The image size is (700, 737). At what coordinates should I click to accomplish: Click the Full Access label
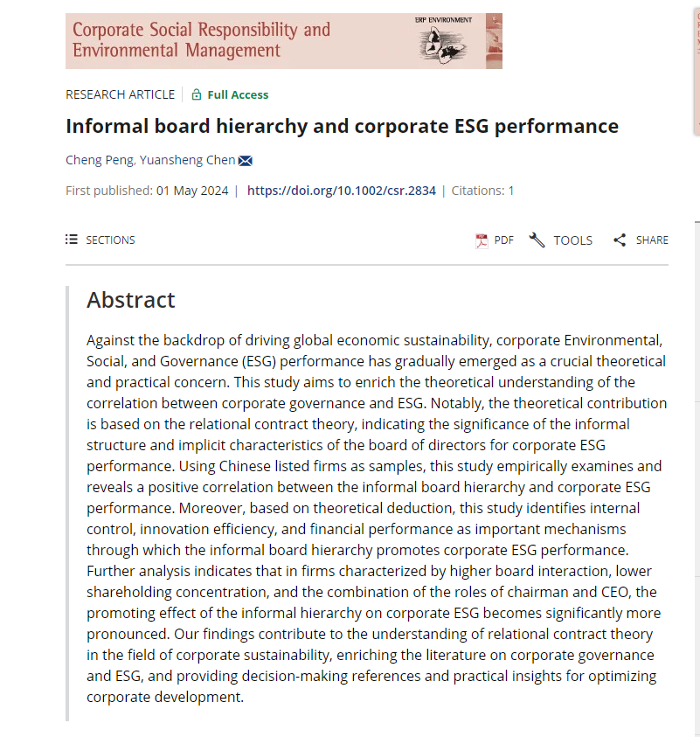pos(239,95)
